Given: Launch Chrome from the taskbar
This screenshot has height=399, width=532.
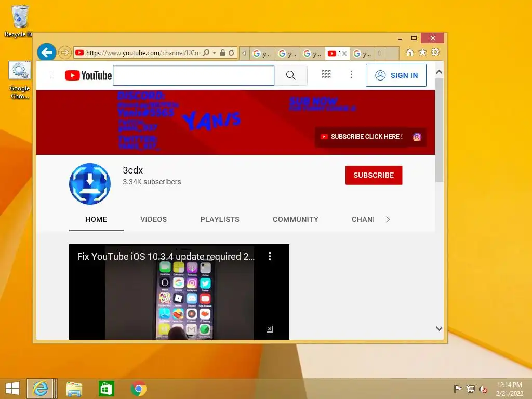Looking at the screenshot, I should point(138,389).
